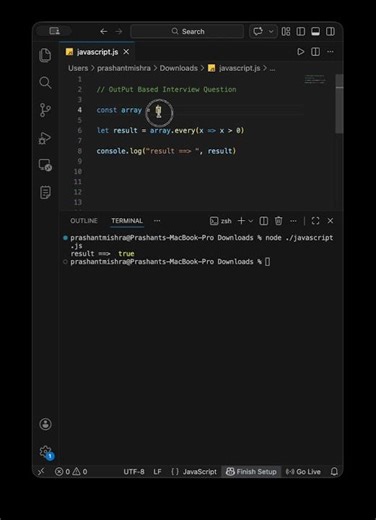Click the terminal prompt cursor

[x=267, y=262]
